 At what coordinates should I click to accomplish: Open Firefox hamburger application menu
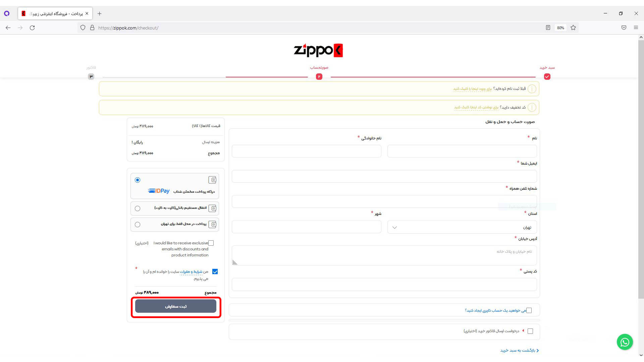pyautogui.click(x=636, y=28)
